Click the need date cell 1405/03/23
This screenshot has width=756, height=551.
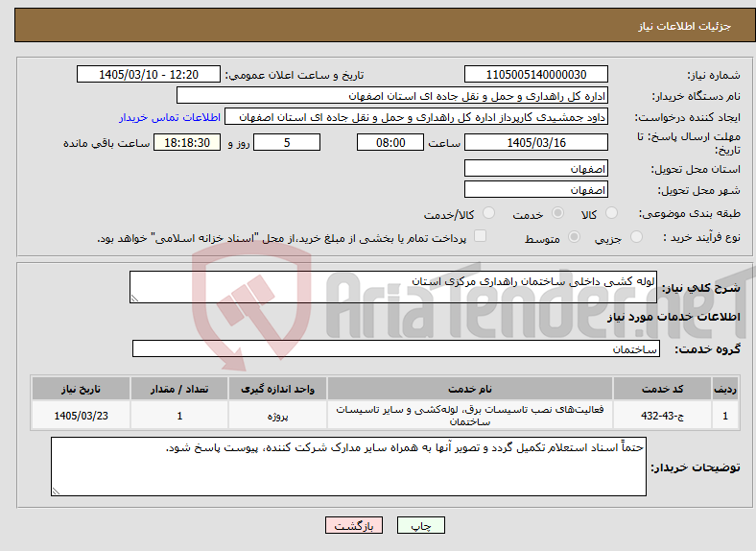81,416
